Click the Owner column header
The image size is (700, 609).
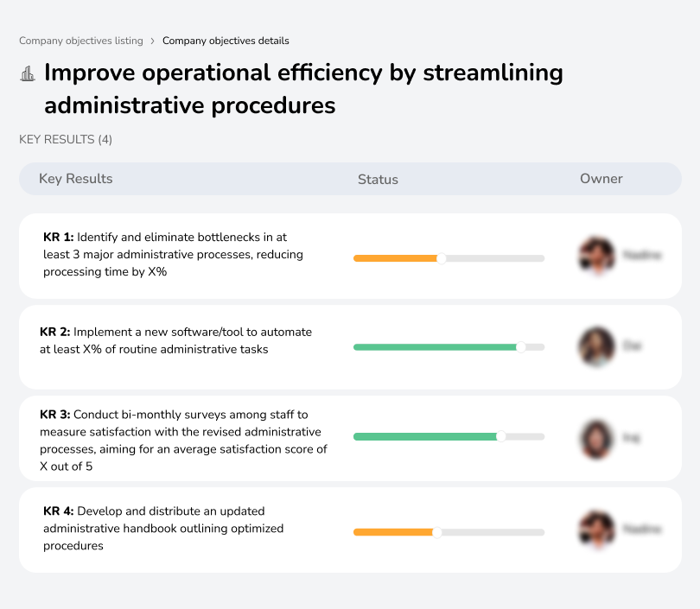(x=601, y=179)
